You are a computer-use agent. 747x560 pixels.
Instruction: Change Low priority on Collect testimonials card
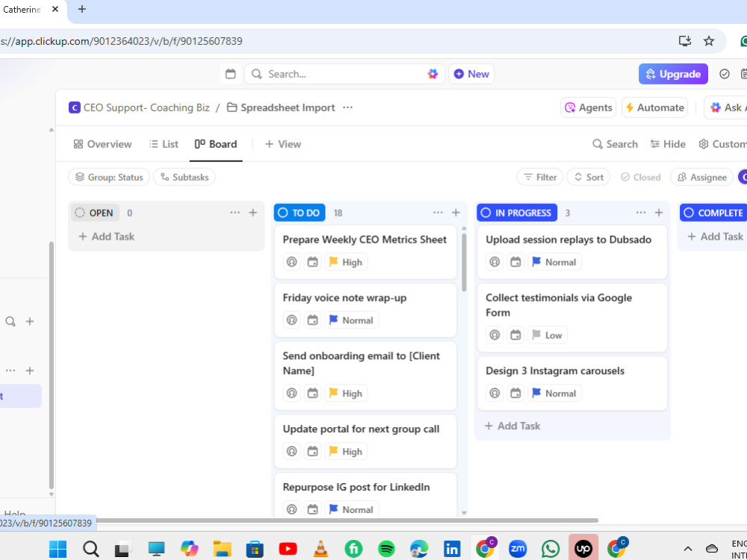point(547,335)
